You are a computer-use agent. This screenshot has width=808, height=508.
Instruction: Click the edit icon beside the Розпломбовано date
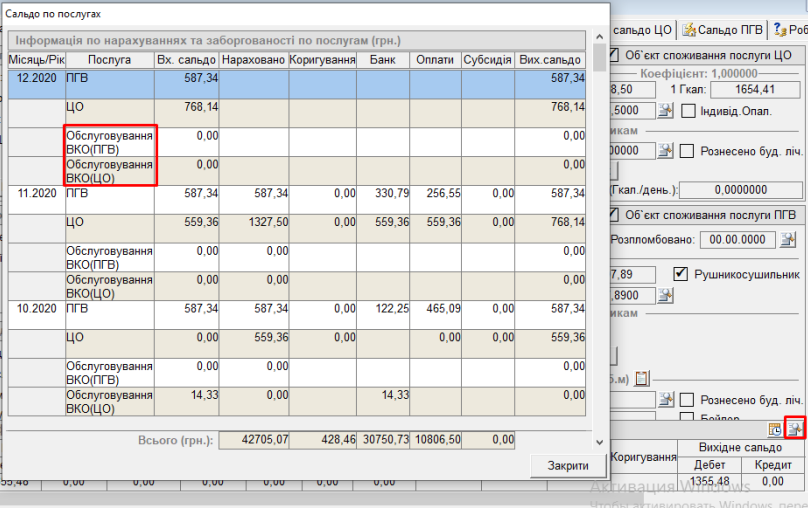click(788, 239)
